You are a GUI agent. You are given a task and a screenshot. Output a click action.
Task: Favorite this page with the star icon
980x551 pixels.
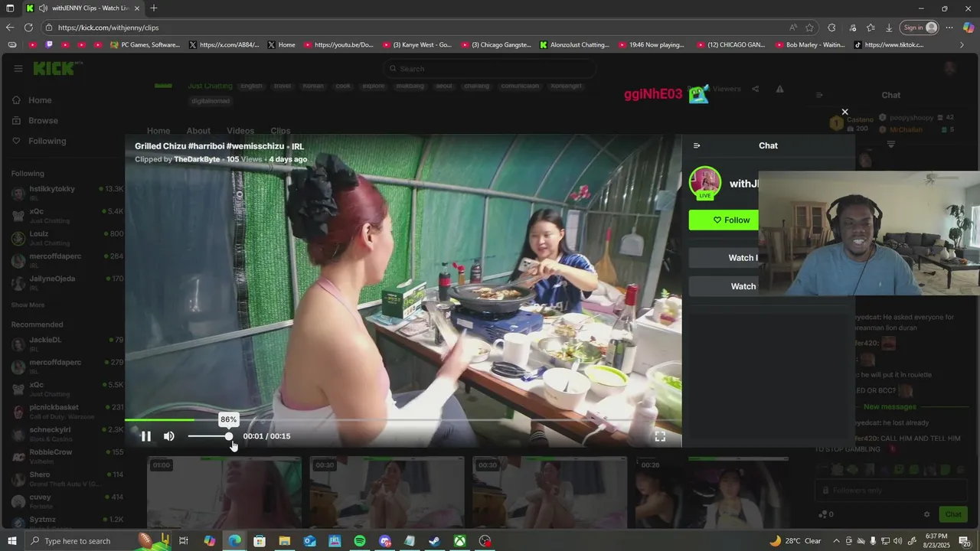pyautogui.click(x=809, y=28)
